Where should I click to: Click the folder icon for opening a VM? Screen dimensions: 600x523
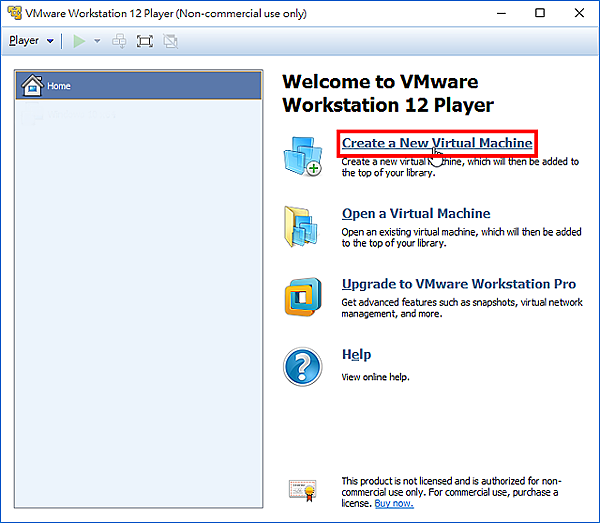[301, 226]
